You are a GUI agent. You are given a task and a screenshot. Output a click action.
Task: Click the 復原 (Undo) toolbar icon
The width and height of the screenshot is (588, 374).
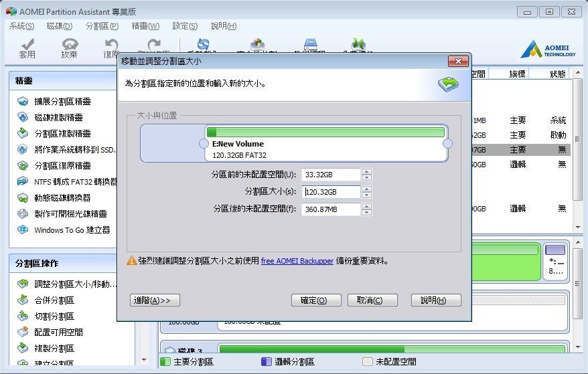coord(111,48)
